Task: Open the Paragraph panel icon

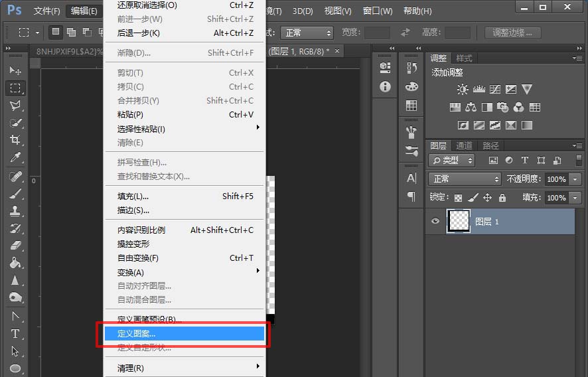Action: point(411,196)
